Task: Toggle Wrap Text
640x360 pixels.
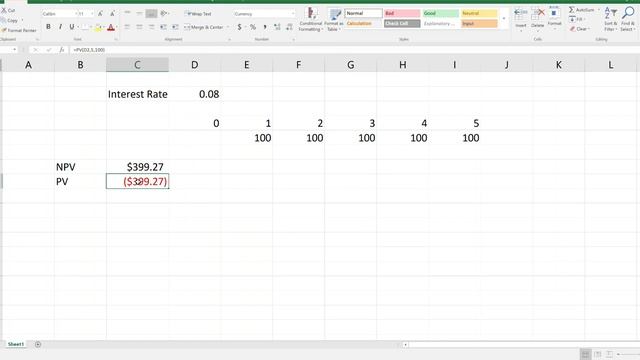Action: (x=198, y=14)
